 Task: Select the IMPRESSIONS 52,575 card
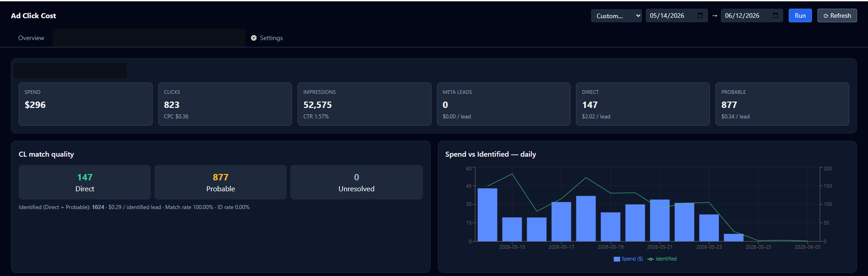point(364,104)
